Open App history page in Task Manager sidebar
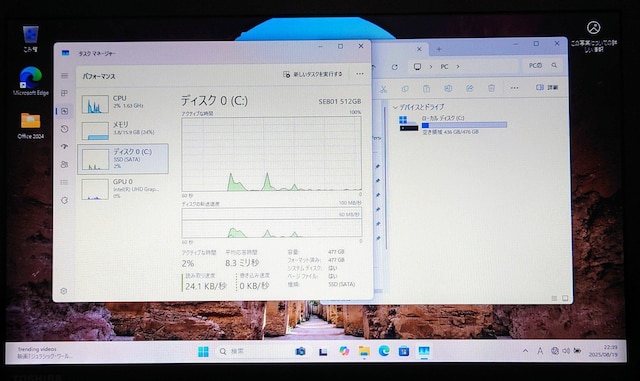 pos(64,129)
